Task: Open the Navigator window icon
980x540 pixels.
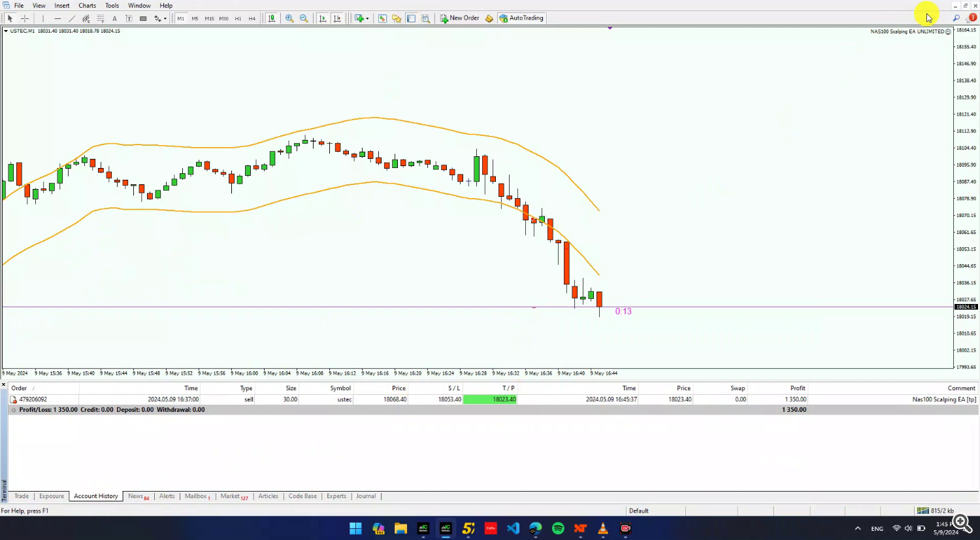Action: [x=397, y=18]
